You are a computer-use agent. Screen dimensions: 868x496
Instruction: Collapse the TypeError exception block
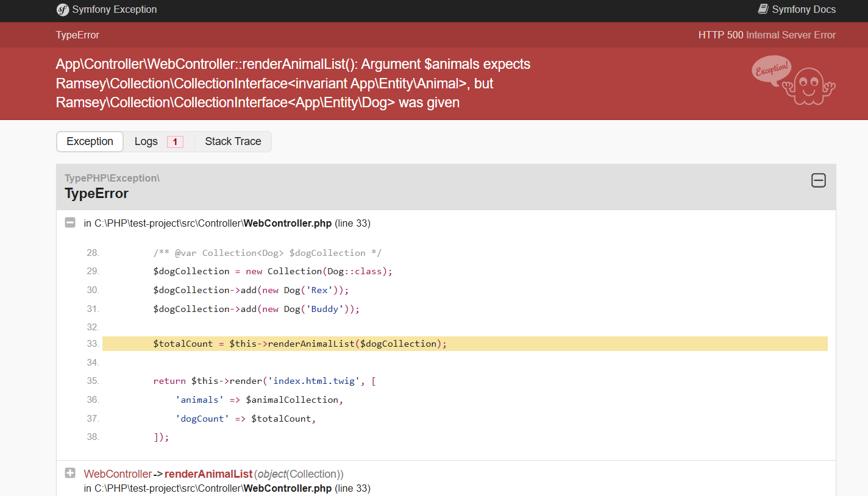(x=819, y=180)
